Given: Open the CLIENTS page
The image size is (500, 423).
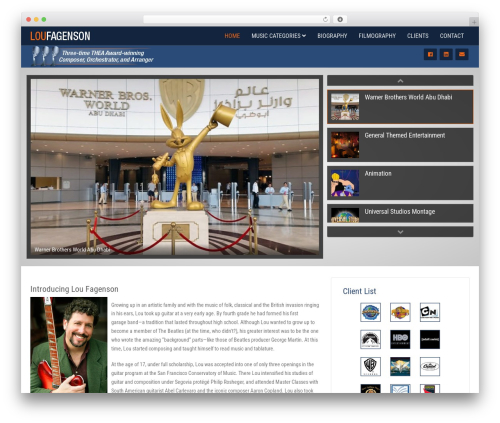Looking at the screenshot, I should click(x=417, y=36).
